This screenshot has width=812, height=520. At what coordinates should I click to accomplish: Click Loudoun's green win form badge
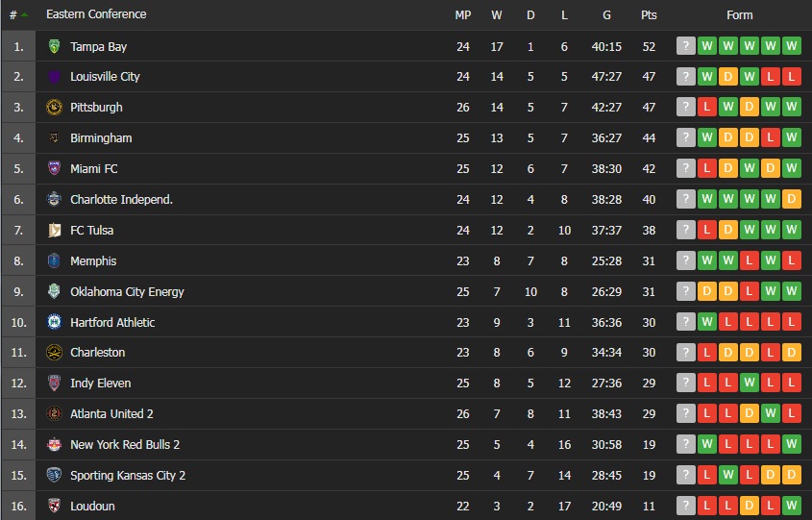(x=792, y=507)
